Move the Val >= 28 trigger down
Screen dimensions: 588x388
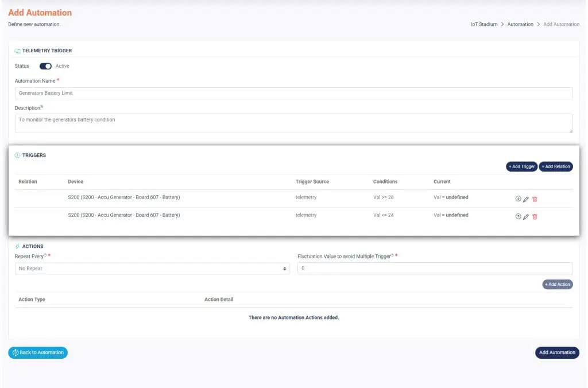pos(518,199)
